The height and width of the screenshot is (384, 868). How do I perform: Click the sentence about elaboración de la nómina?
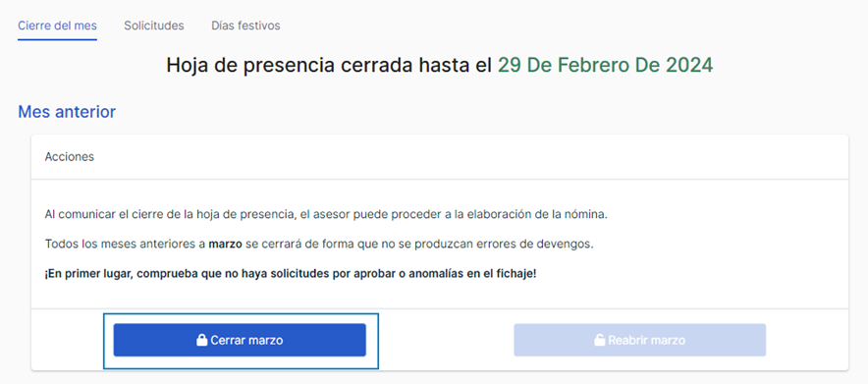(x=326, y=215)
